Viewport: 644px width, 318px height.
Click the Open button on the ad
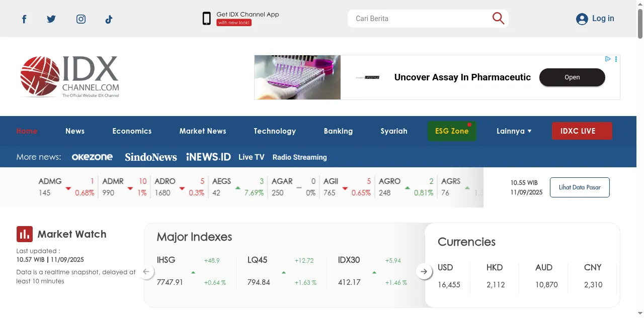pos(572,77)
